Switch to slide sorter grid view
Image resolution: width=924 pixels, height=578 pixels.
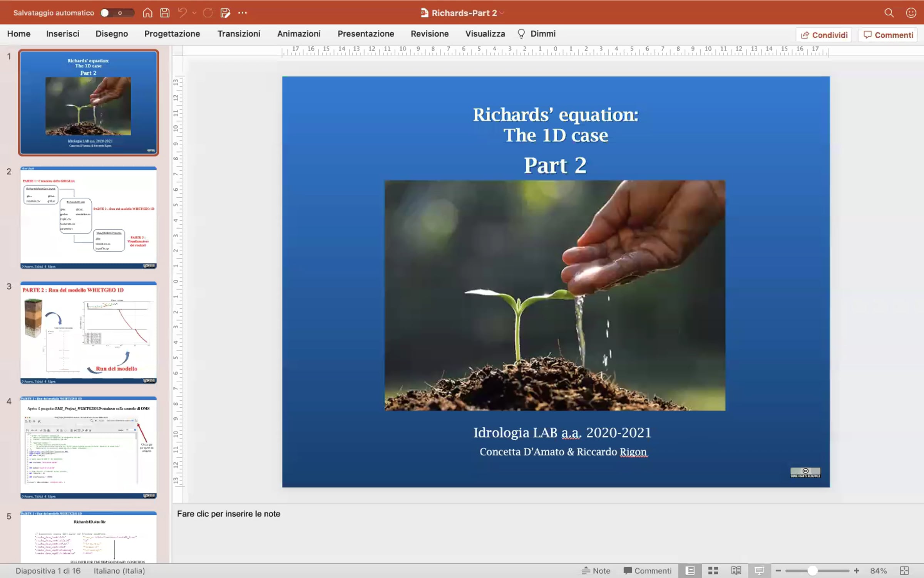coord(713,571)
